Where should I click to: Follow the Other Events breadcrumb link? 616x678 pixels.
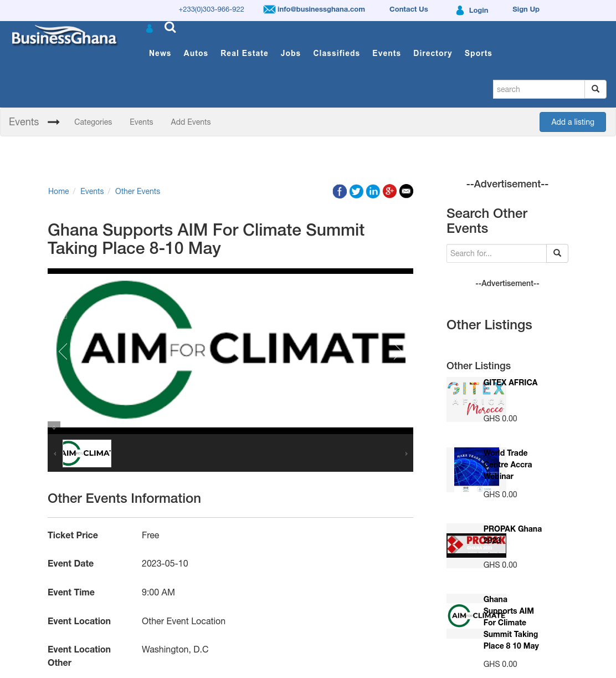point(137,191)
